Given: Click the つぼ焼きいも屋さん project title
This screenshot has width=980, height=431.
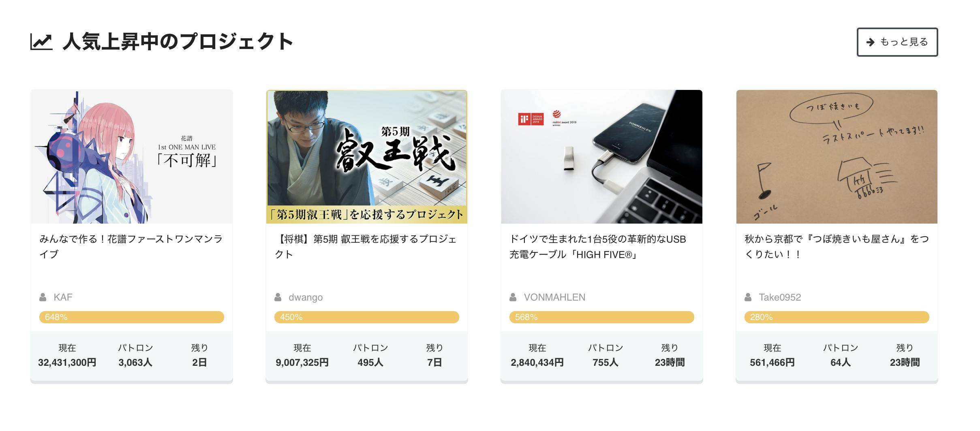Looking at the screenshot, I should 837,247.
